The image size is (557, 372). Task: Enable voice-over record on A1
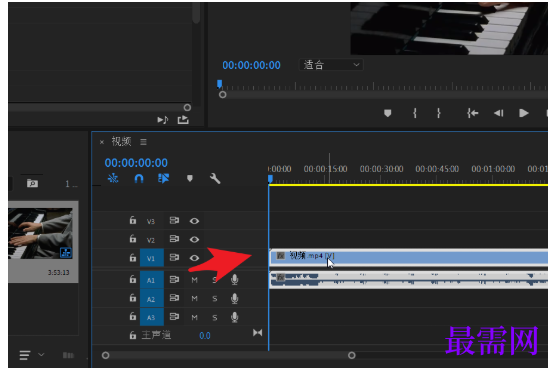point(234,280)
